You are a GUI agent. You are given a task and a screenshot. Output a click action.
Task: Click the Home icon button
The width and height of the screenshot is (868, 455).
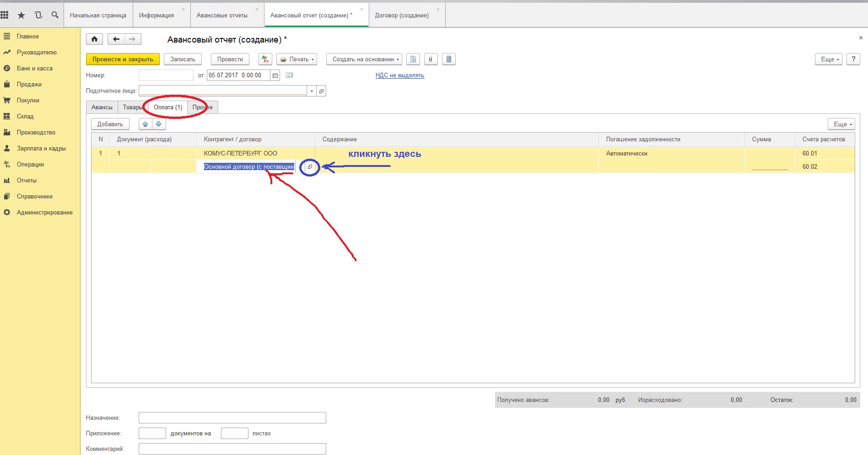(94, 39)
